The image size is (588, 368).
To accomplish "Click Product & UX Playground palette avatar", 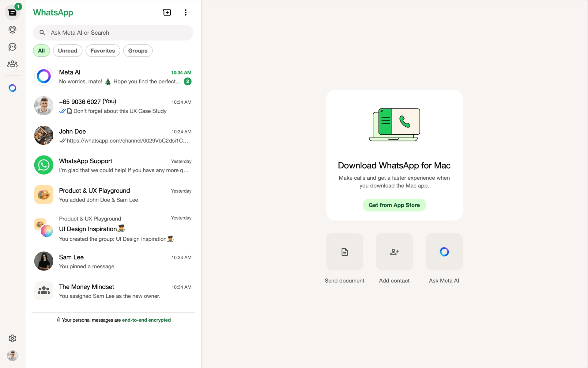I will point(44,195).
